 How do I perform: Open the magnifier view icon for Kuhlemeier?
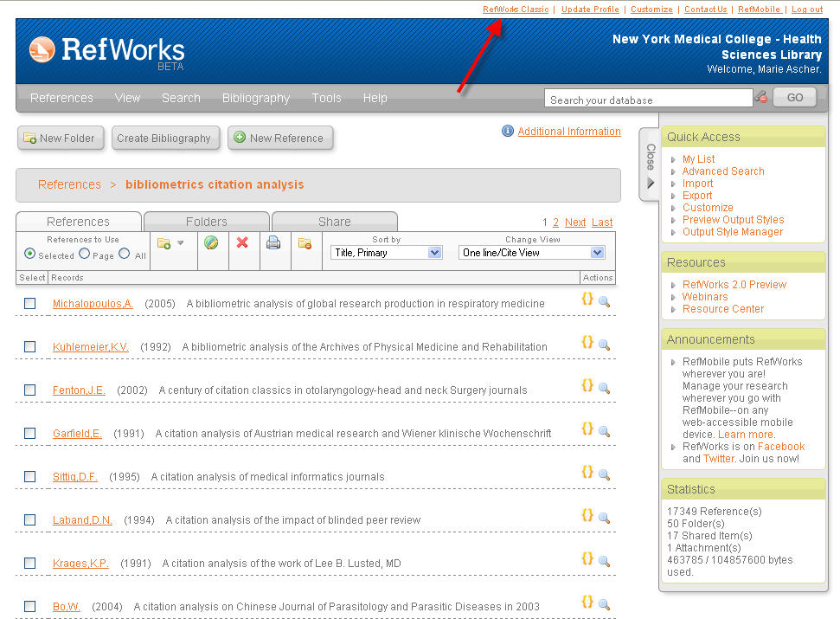tap(605, 345)
